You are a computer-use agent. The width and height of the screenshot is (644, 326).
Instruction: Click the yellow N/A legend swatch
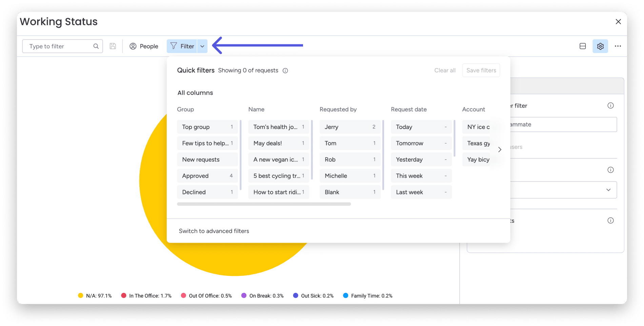coord(81,296)
